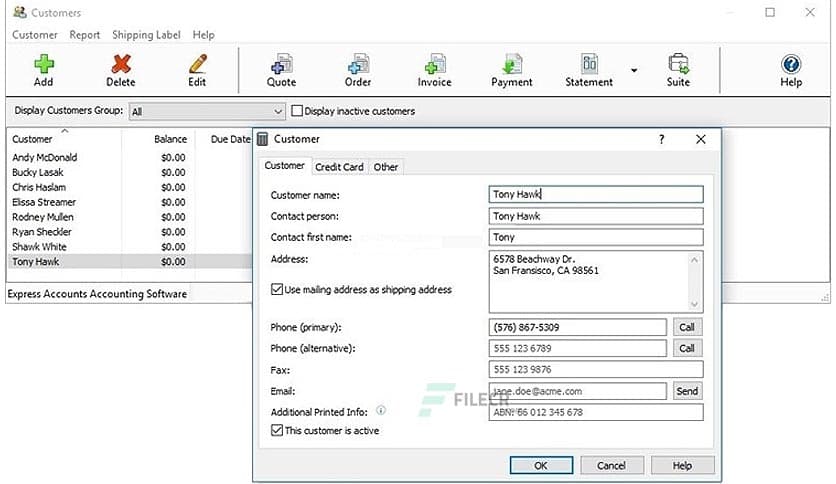Open the Customer menu

(35, 35)
